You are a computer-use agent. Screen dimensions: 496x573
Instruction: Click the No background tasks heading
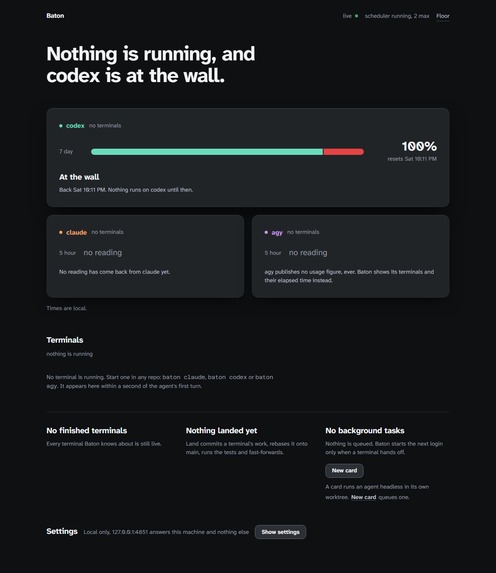coord(365,431)
